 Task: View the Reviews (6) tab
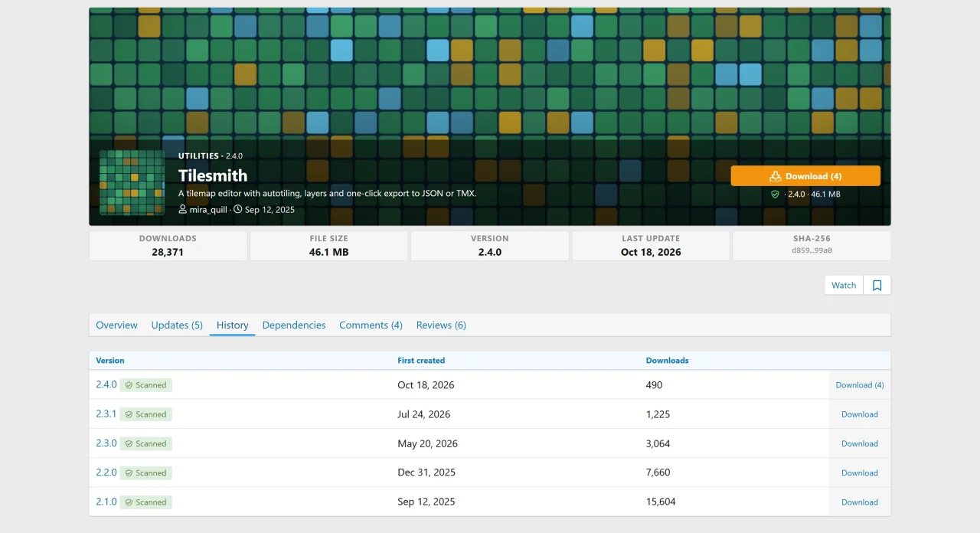tap(441, 325)
